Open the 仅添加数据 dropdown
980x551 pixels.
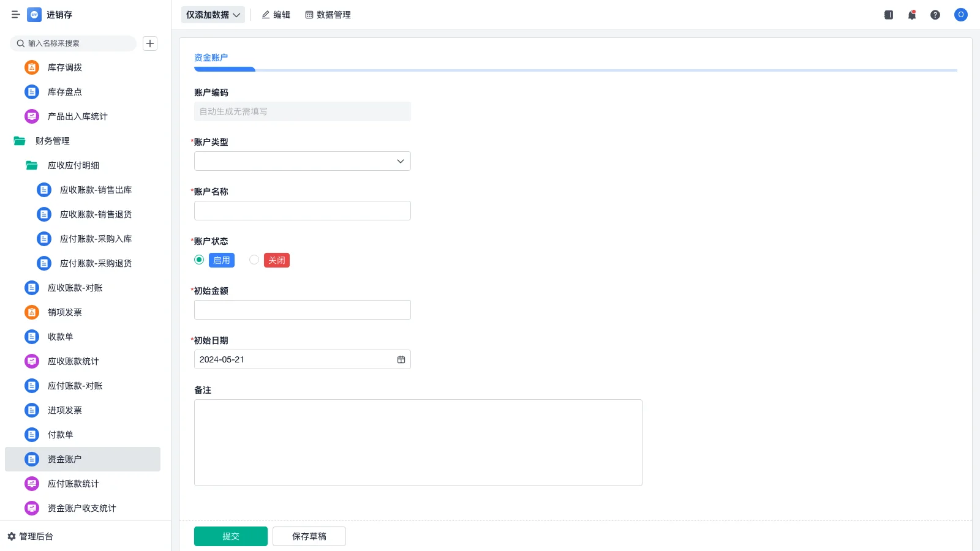point(213,15)
